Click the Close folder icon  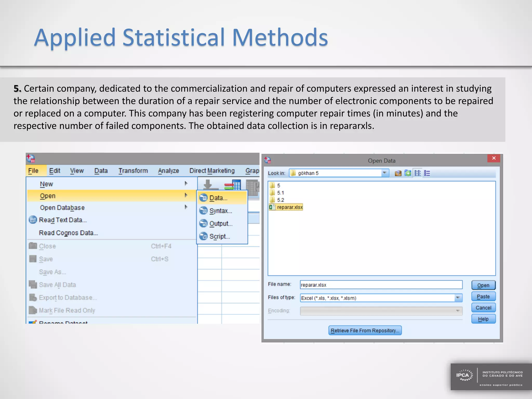[x=33, y=246]
